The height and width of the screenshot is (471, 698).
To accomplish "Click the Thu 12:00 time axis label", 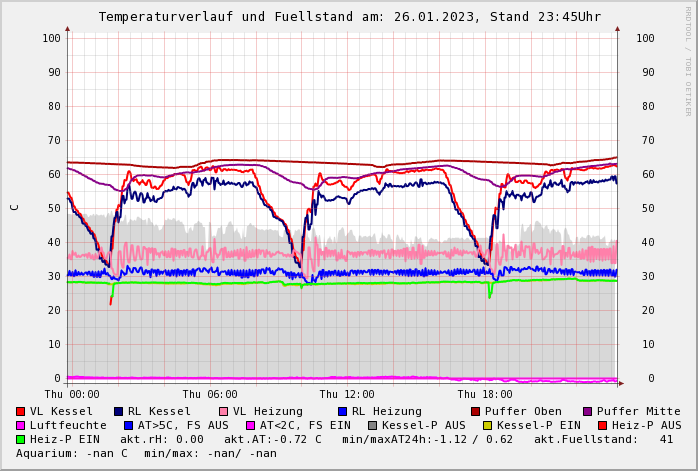I will tap(347, 394).
